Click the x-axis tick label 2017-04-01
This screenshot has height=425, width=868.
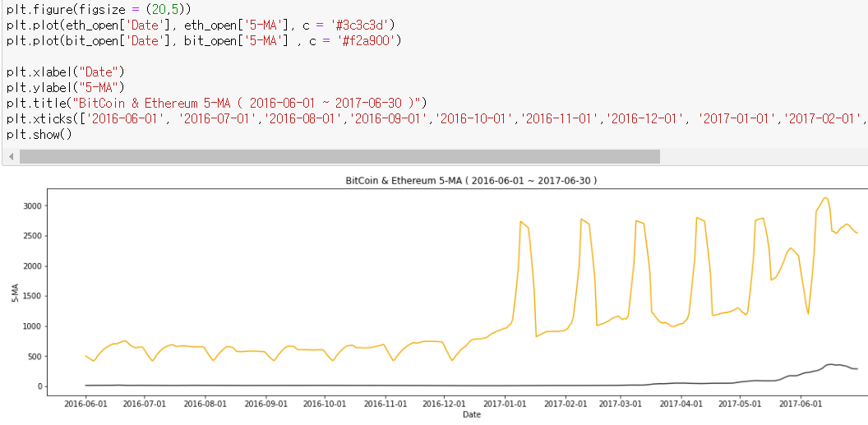click(x=681, y=404)
